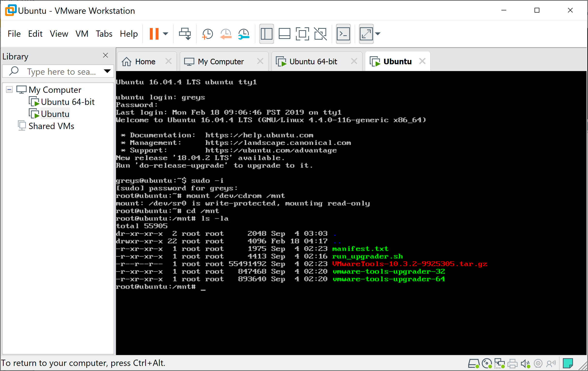Image resolution: width=588 pixels, height=371 pixels.
Task: Open the View menu
Action: 59,34
